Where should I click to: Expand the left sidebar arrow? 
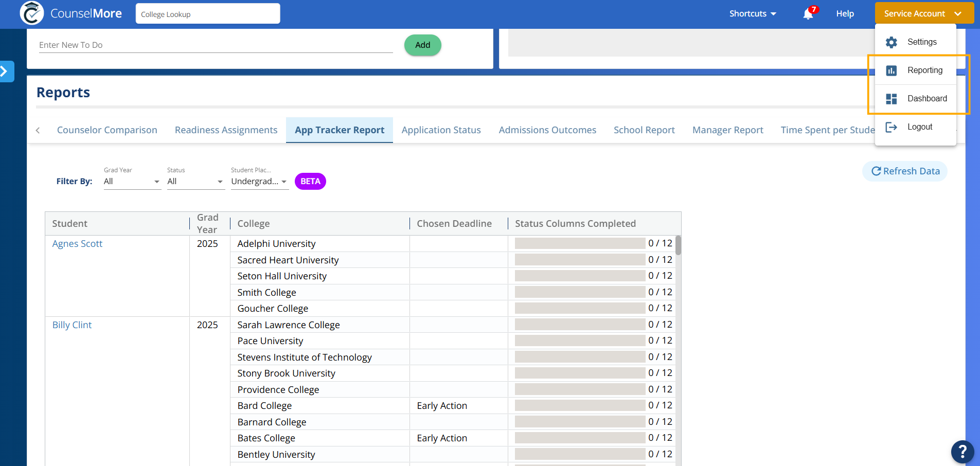point(5,71)
